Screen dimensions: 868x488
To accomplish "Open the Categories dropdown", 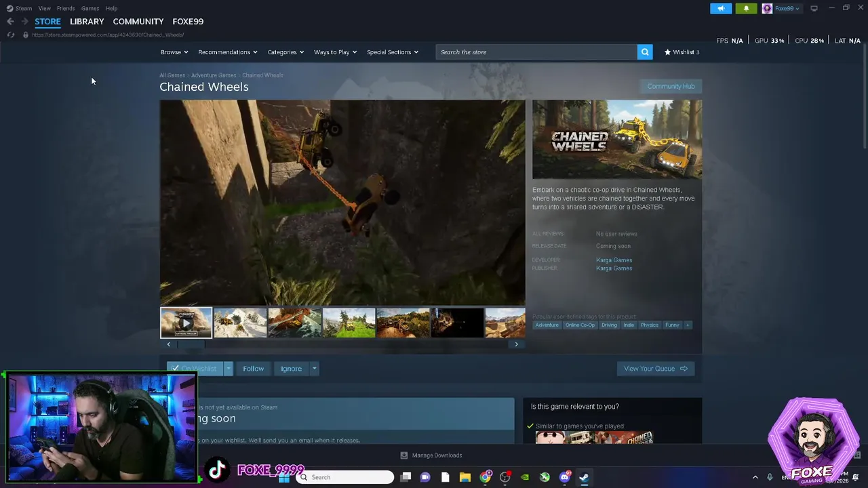I will pyautogui.click(x=285, y=52).
